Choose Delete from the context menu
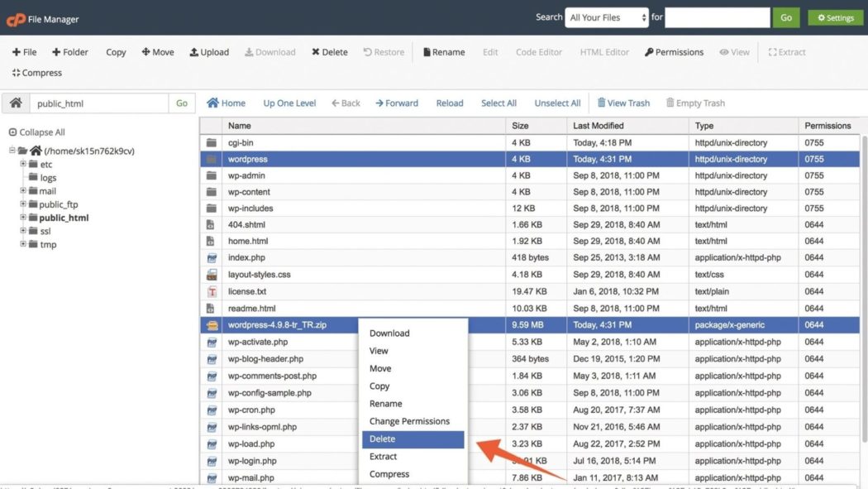 (x=413, y=439)
